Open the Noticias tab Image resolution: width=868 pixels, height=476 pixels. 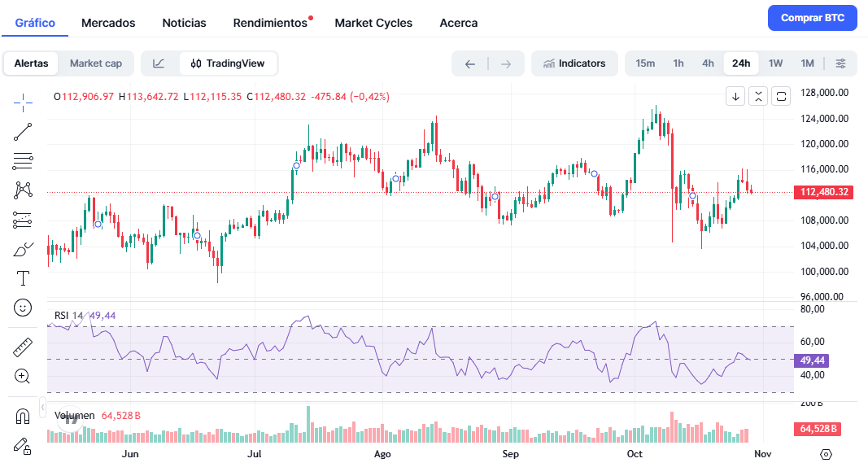point(184,23)
